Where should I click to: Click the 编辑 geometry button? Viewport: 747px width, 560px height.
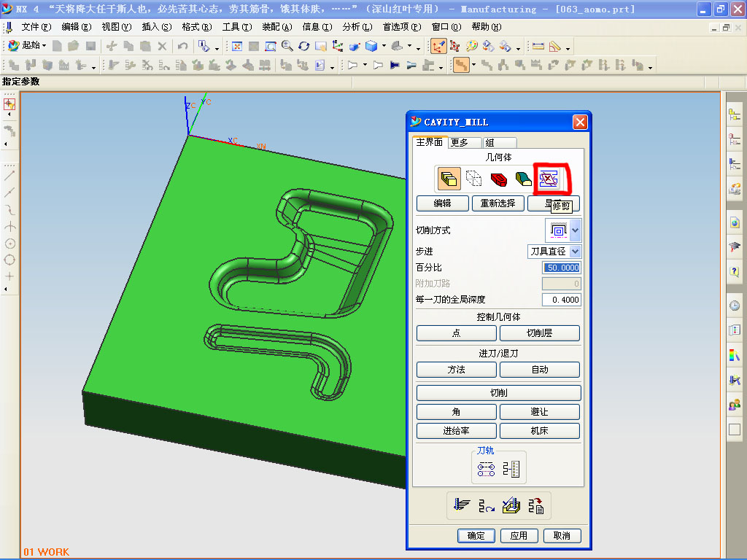click(442, 203)
